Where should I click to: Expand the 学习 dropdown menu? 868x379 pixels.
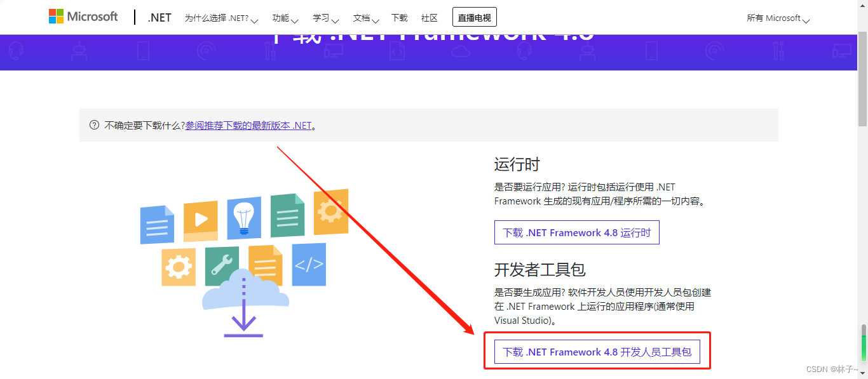(x=326, y=18)
